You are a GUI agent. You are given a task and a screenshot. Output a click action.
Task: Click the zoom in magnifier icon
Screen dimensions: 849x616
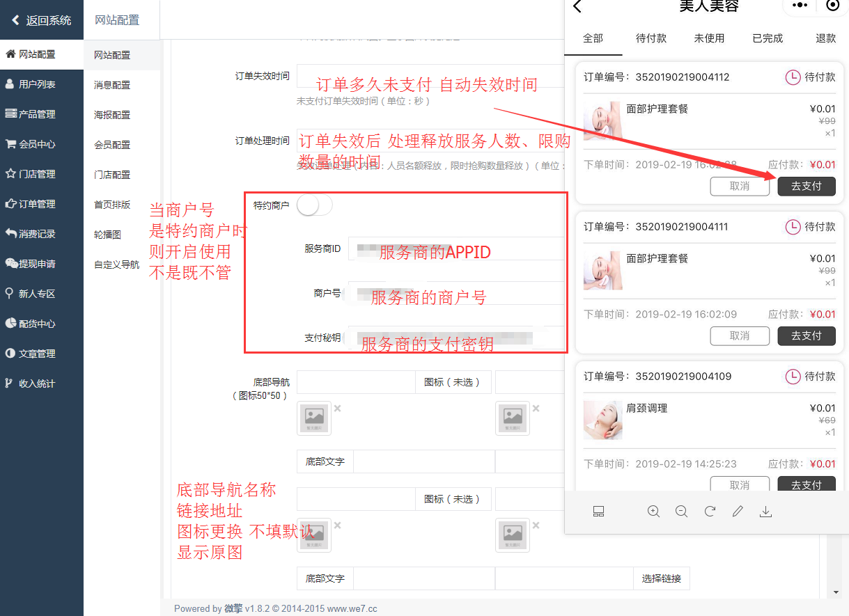point(653,512)
